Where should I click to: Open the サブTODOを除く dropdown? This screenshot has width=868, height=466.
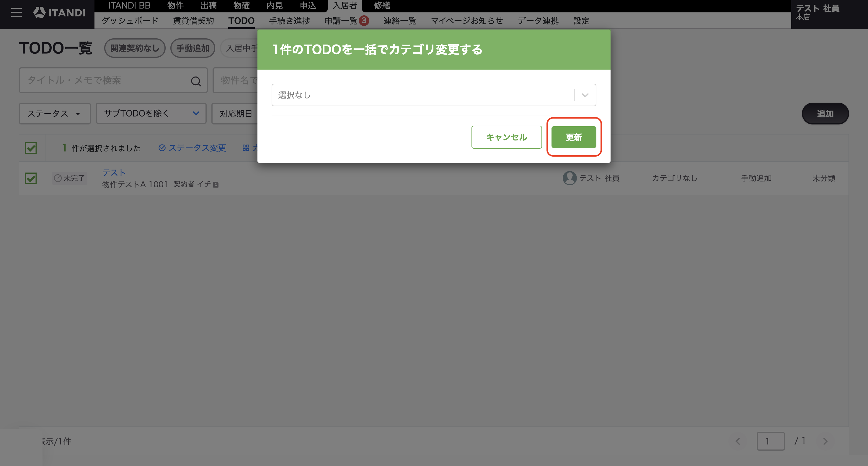151,114
